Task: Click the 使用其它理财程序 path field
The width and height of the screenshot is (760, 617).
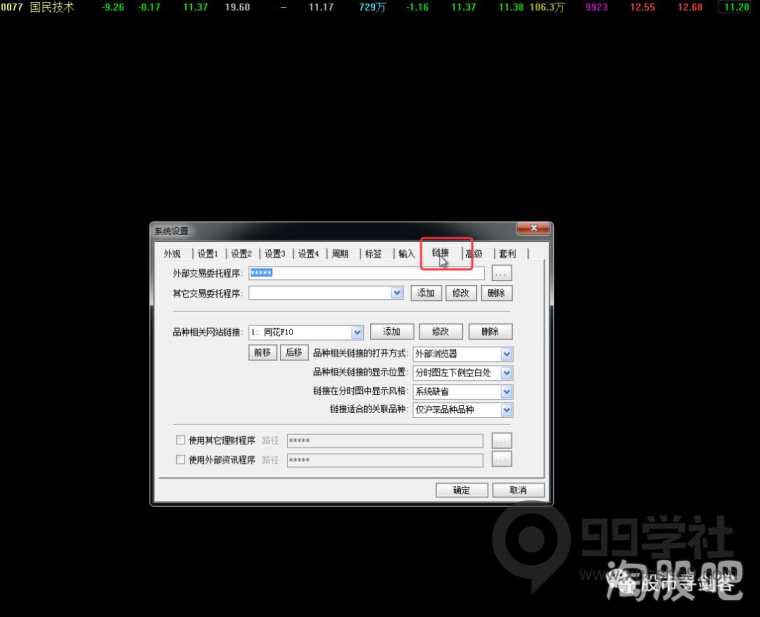Action: (x=385, y=441)
